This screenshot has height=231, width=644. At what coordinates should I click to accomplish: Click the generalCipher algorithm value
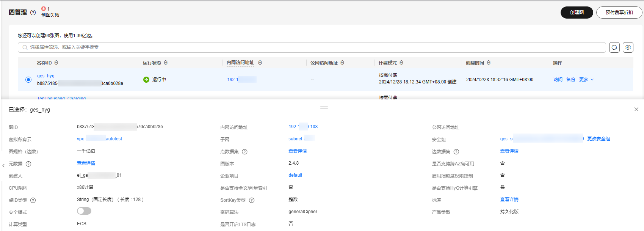point(303,212)
